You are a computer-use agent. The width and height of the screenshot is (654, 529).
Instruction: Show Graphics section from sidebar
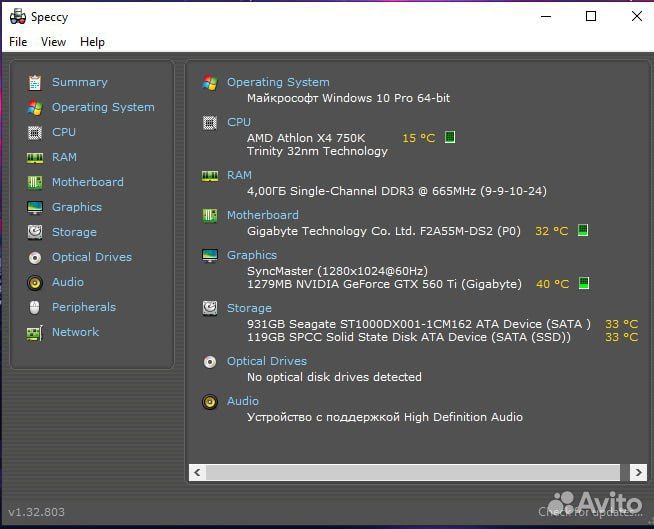coord(77,207)
